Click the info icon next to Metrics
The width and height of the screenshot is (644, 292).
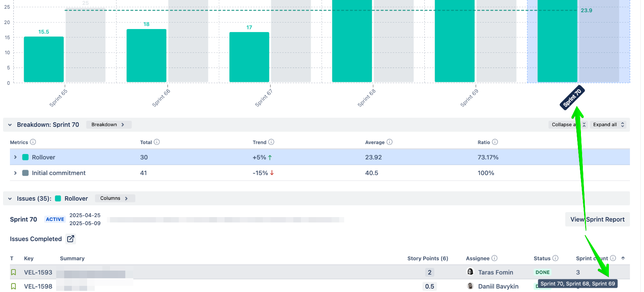click(33, 142)
